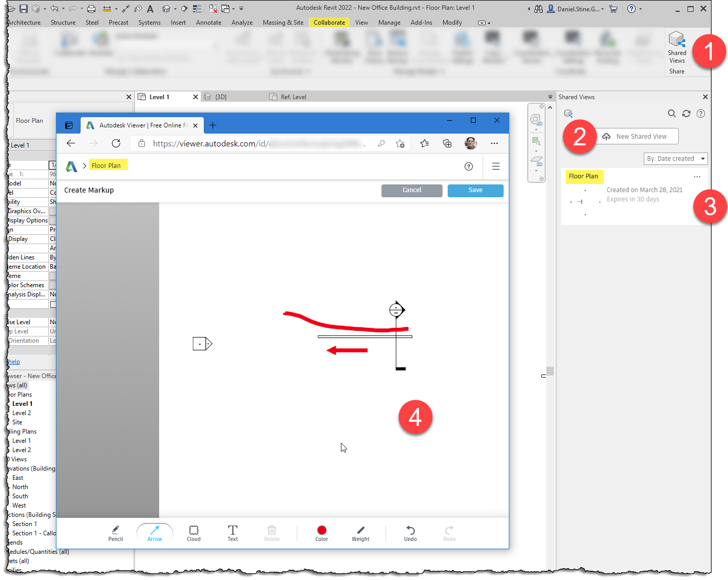Open the Floor Plan shared view options menu
728x580 pixels.
click(697, 176)
